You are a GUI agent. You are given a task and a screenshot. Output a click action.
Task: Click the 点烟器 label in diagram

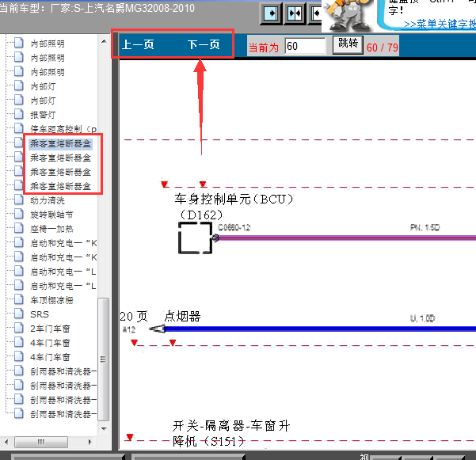182,317
